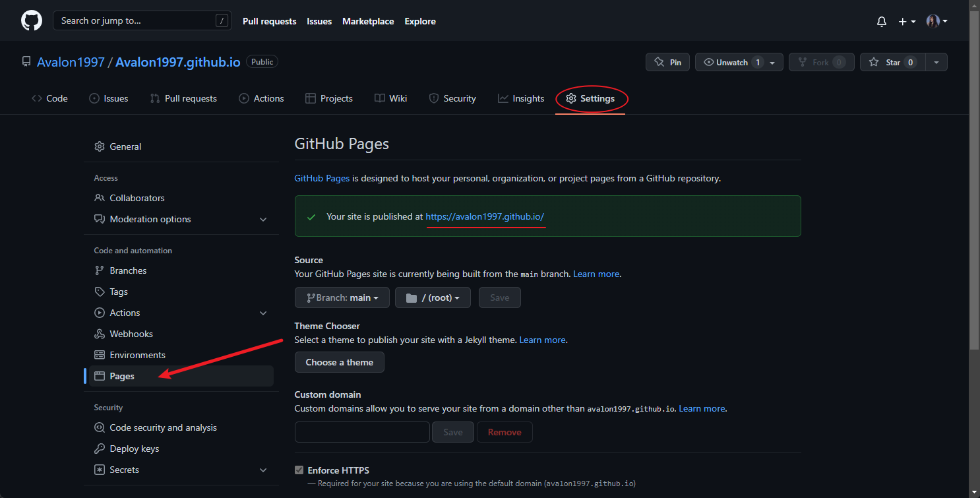Go to Marketplace
This screenshot has width=980, height=498.
click(x=368, y=22)
